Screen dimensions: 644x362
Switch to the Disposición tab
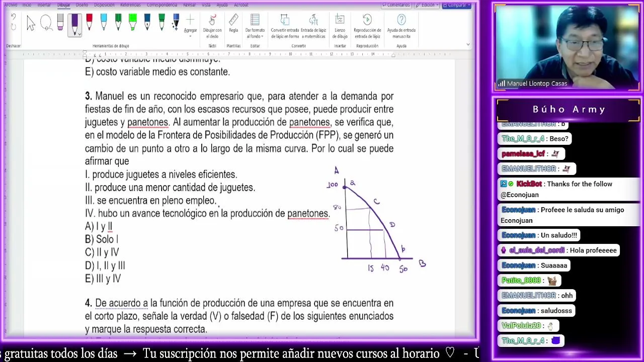(104, 5)
